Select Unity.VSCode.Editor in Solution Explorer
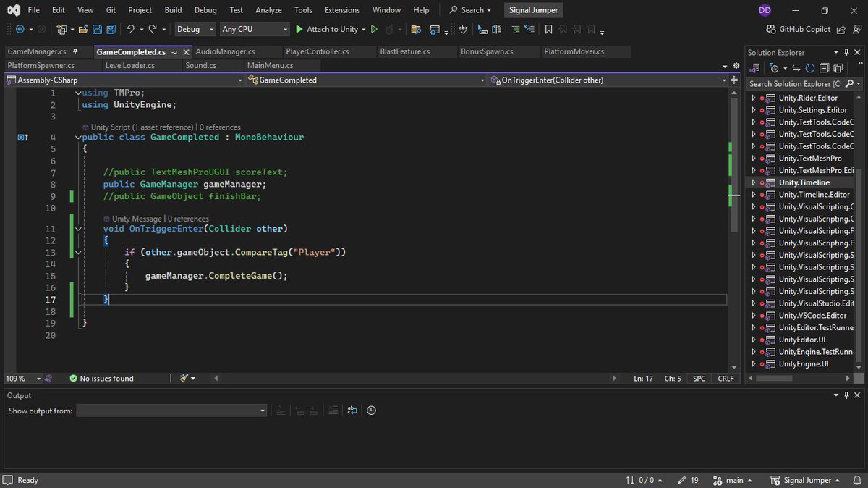Image resolution: width=868 pixels, height=488 pixels. [x=812, y=315]
